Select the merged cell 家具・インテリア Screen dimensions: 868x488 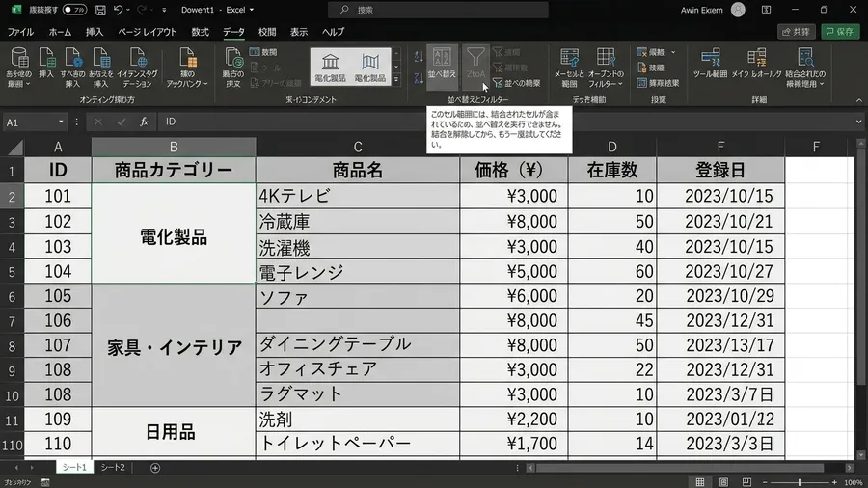coord(174,345)
